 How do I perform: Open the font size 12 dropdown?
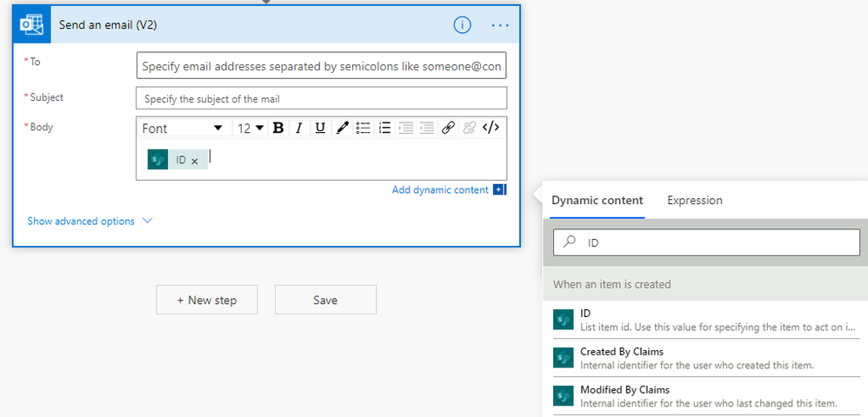pyautogui.click(x=250, y=129)
